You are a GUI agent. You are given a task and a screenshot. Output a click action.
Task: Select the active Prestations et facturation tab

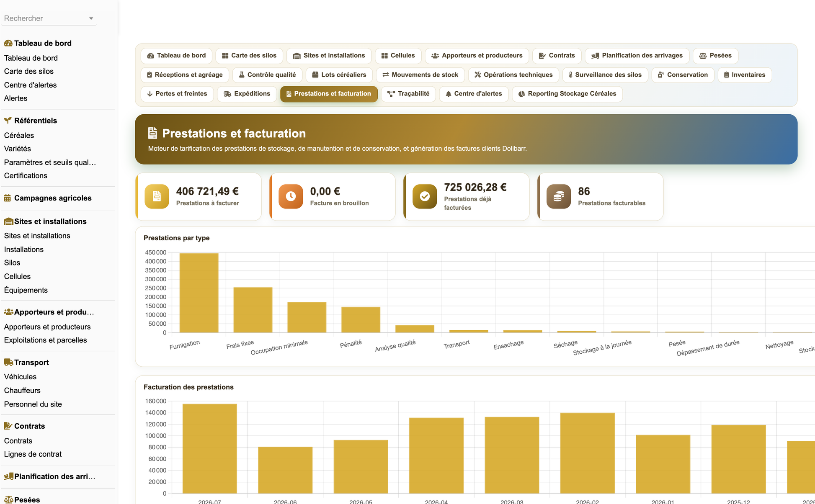[x=329, y=94]
